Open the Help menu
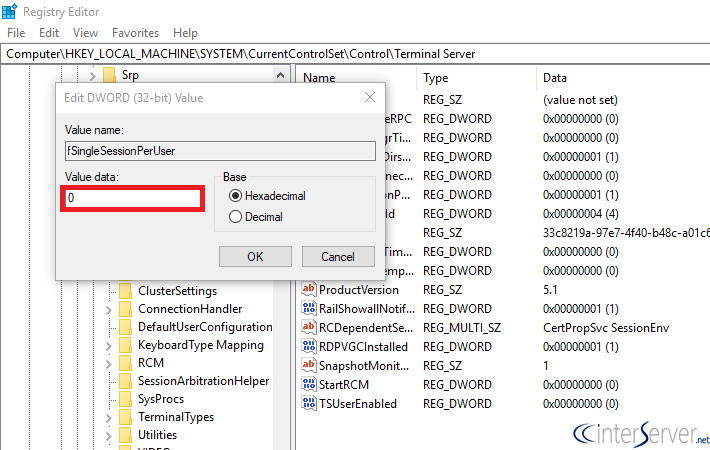Screen dimensions: 710x450 point(185,33)
